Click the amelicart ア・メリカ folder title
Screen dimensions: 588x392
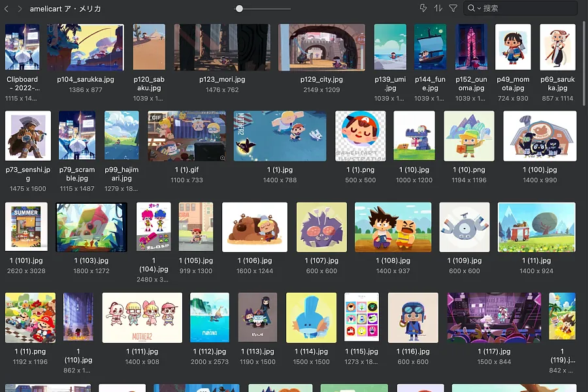point(65,8)
